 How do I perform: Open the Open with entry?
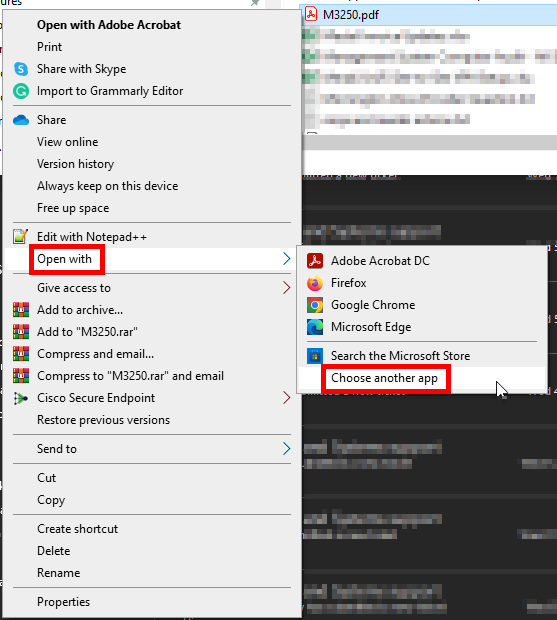[153, 259]
